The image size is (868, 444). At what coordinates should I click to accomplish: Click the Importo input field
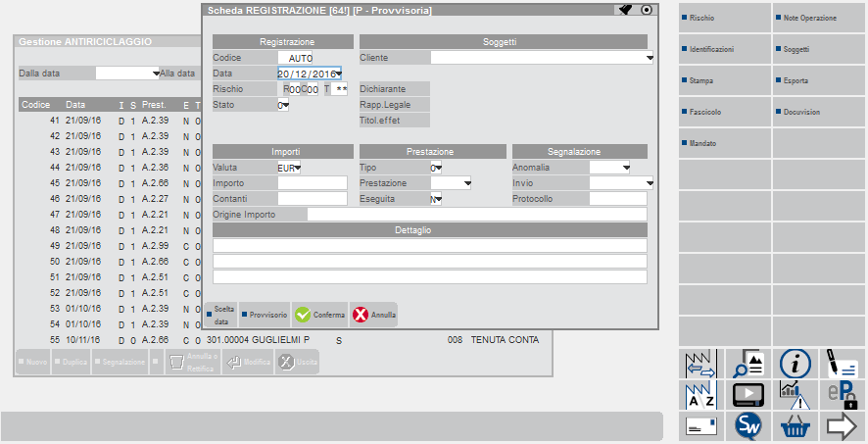(312, 183)
